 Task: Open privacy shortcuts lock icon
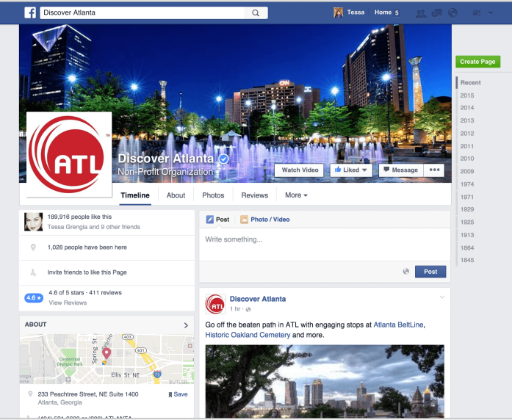click(477, 13)
